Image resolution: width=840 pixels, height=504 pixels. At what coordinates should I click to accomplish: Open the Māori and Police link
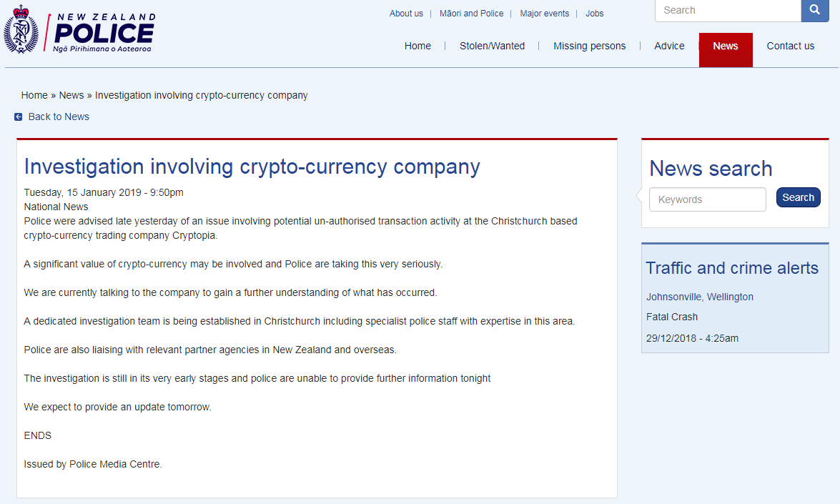471,14
